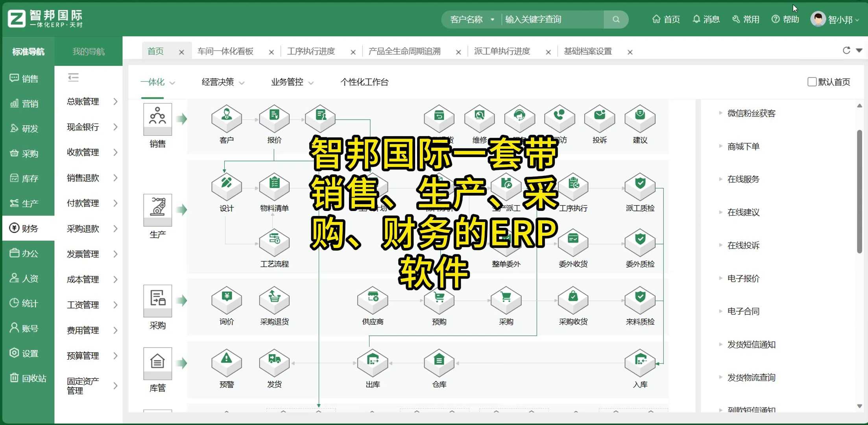Open the 供应商 supplier icon
Viewport: 868px width, 425px height.
[372, 300]
